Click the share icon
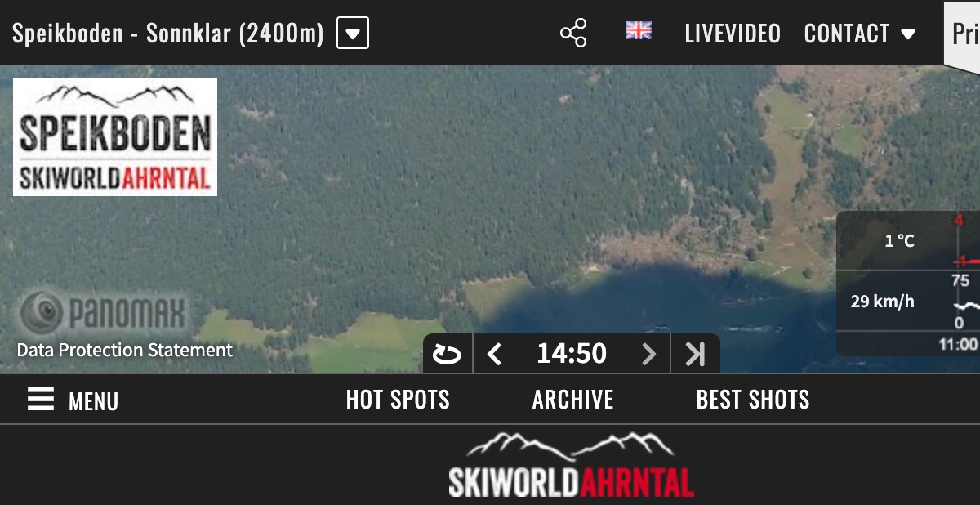The image size is (980, 505). coord(573,33)
